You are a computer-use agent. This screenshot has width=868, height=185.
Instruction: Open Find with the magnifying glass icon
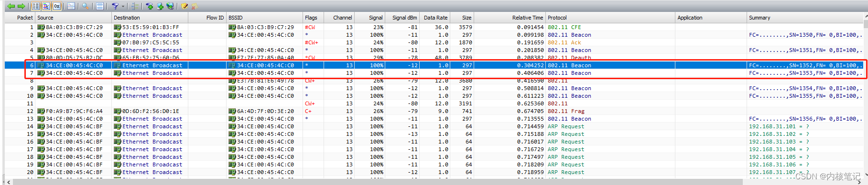tap(85, 6)
